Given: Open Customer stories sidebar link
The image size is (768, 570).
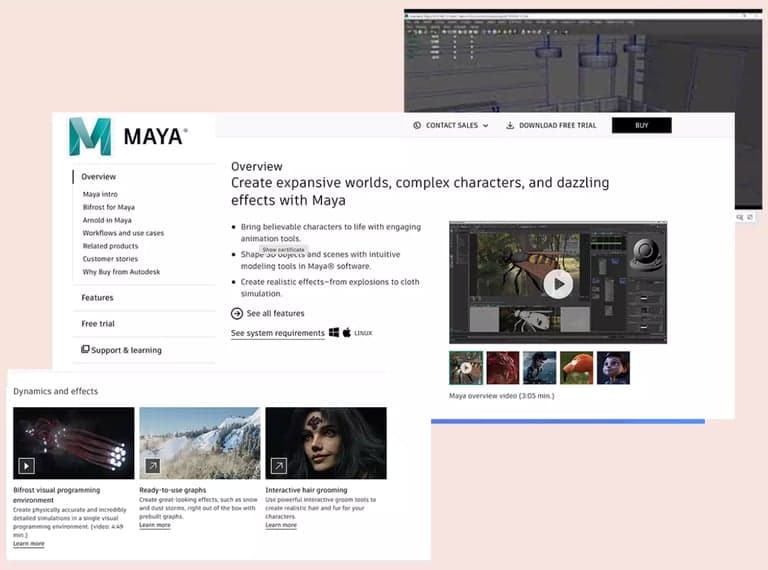Looking at the screenshot, I should click(x=110, y=259).
